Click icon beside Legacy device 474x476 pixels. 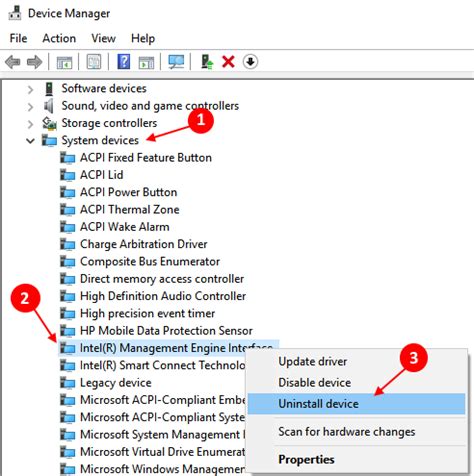pos(68,383)
